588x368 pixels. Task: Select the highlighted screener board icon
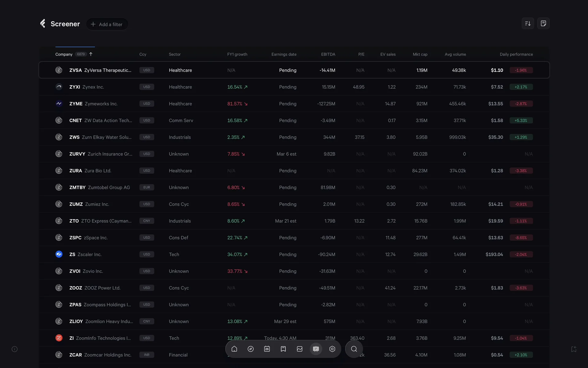(316, 349)
